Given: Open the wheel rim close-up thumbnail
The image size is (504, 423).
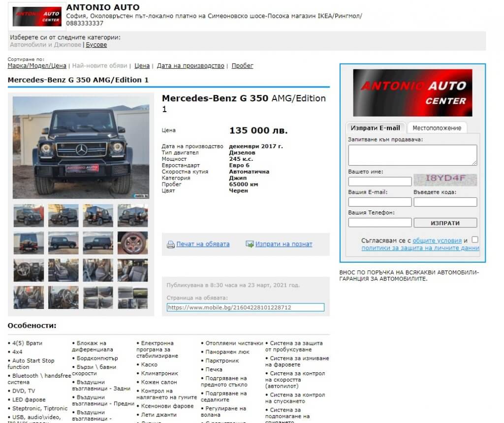Looking at the screenshot, I should (133, 243).
